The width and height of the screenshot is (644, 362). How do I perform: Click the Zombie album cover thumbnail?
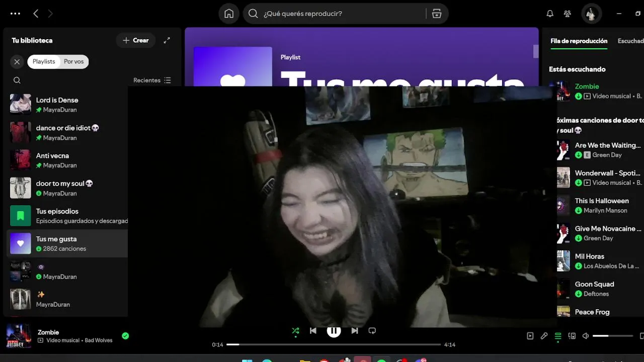(x=19, y=336)
